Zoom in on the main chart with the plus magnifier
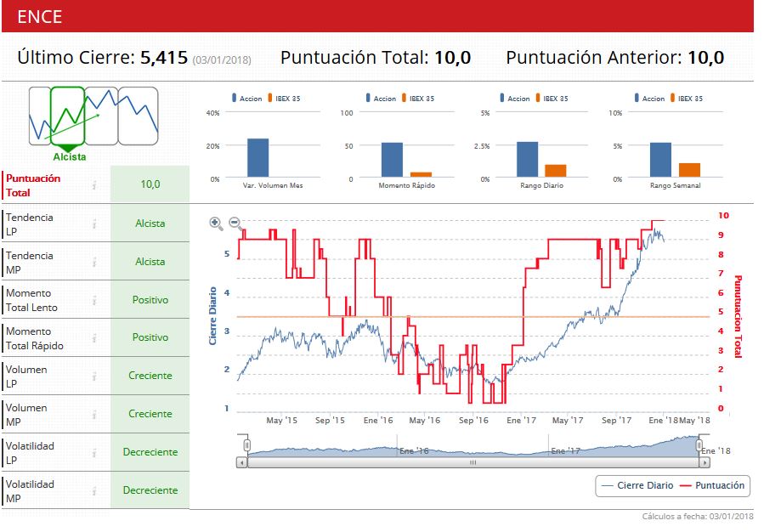This screenshot has width=764, height=532. coord(216,224)
